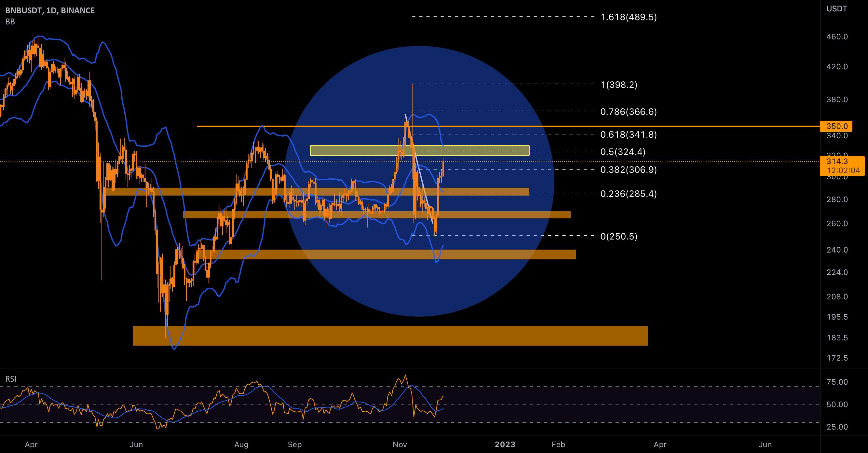Image resolution: width=868 pixels, height=453 pixels.
Task: Click the BNBUSDT, 1D, BINANCE symbol title
Action: click(x=50, y=10)
